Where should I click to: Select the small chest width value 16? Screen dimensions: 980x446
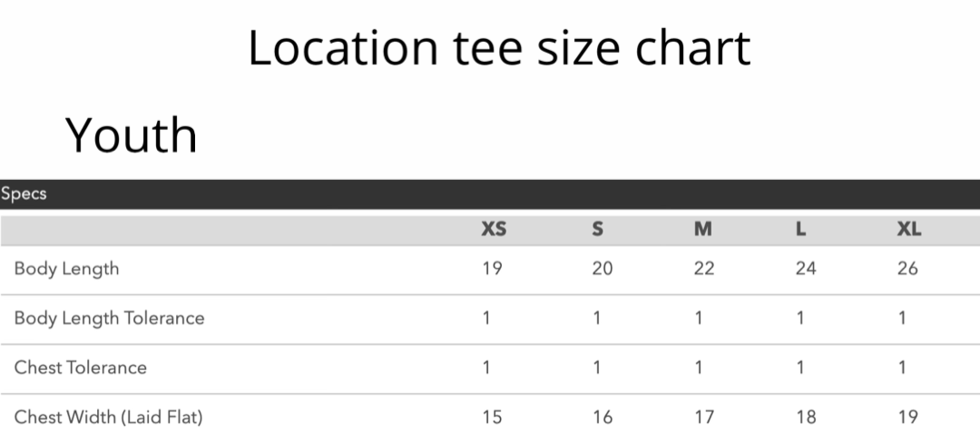tap(602, 418)
